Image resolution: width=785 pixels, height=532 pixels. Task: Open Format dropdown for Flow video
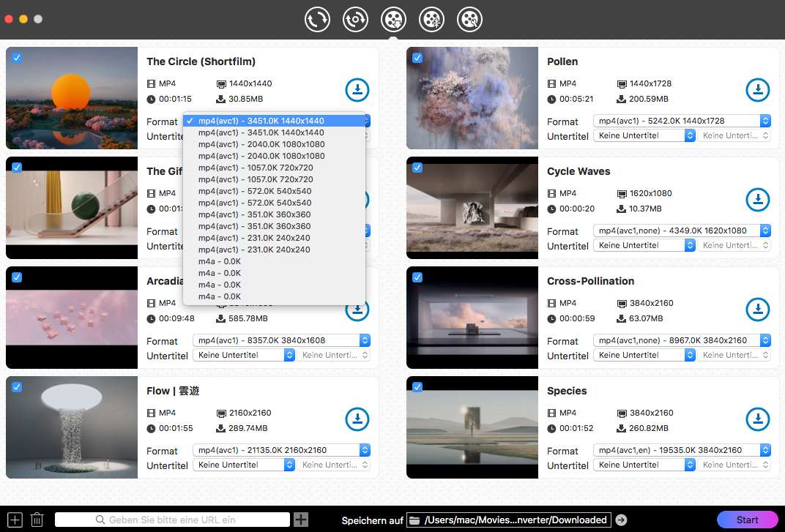point(281,450)
